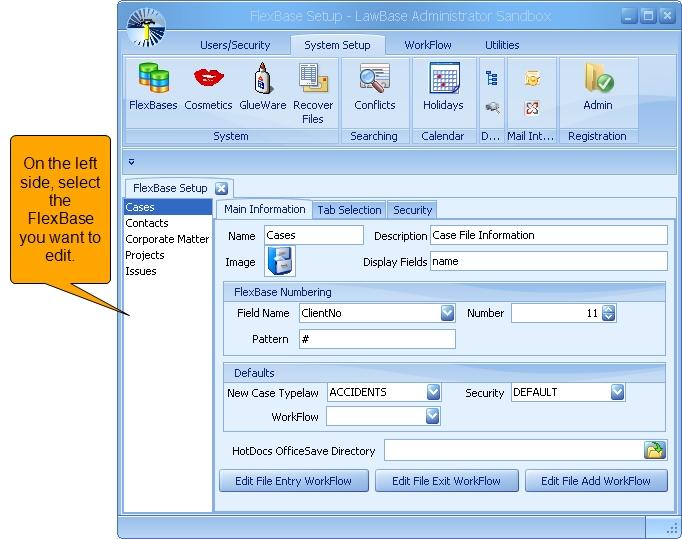
Task: Click the Edit File Add WorkFlow button
Action: click(x=596, y=481)
